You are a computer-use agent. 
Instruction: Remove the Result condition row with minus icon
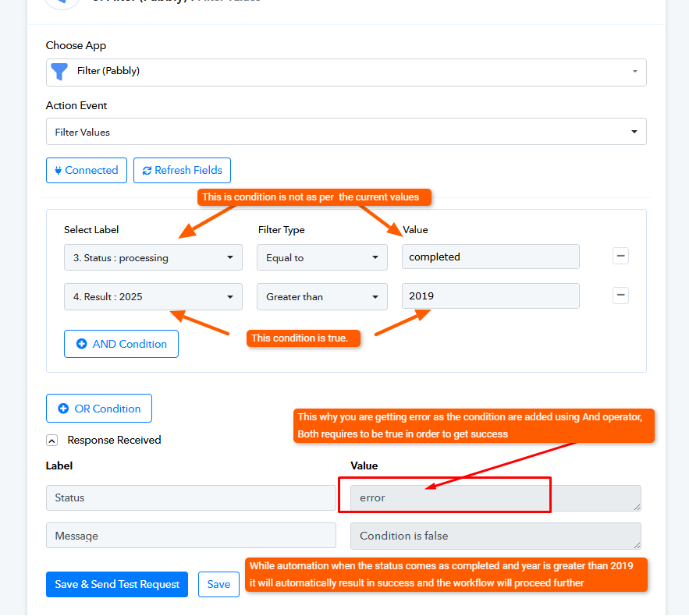click(x=620, y=296)
